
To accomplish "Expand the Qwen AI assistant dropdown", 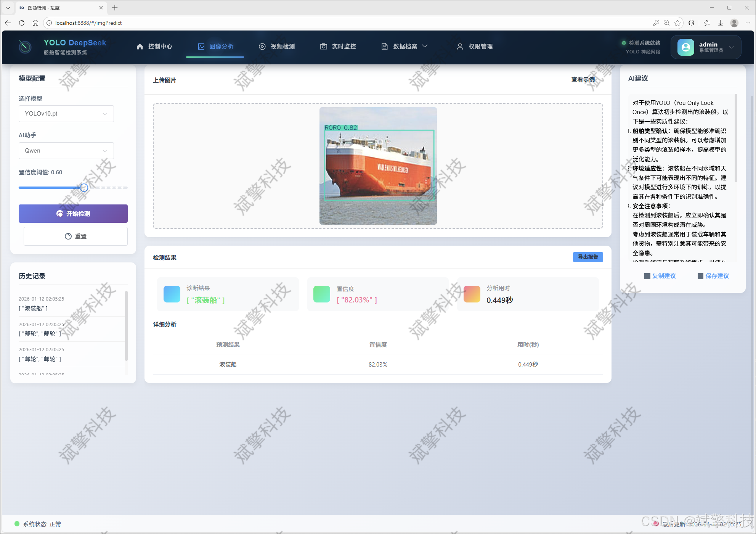I will point(66,151).
